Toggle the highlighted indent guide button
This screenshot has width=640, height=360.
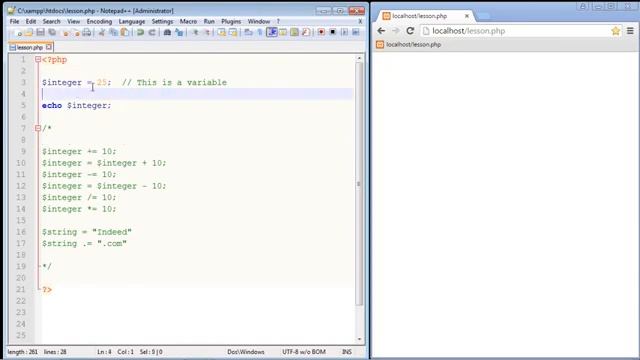click(271, 32)
